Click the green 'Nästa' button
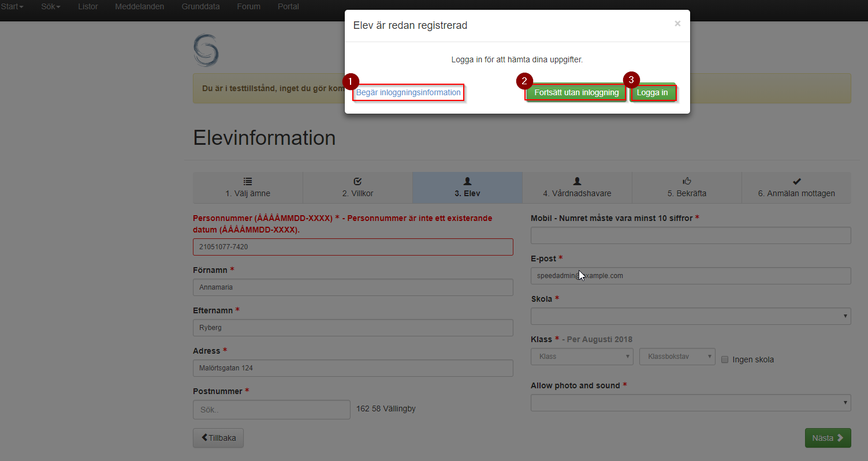 coord(828,438)
